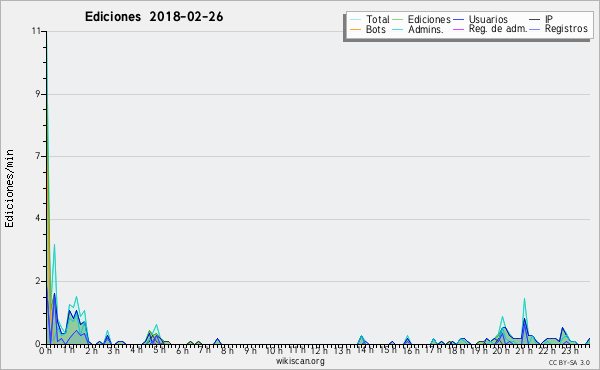This screenshot has height=370, width=600.
Task: Click the y-axis value 9
Action: coord(38,94)
